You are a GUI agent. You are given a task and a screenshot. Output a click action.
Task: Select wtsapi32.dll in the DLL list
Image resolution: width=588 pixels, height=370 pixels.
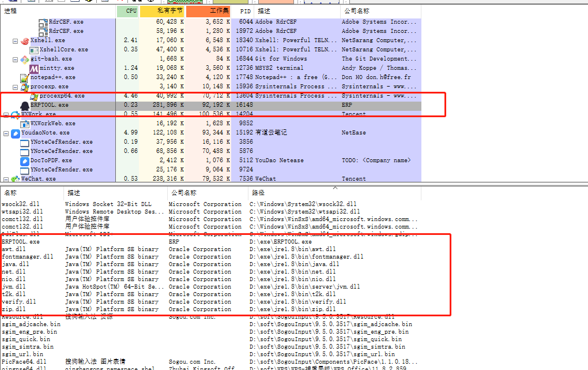[x=211, y=211]
